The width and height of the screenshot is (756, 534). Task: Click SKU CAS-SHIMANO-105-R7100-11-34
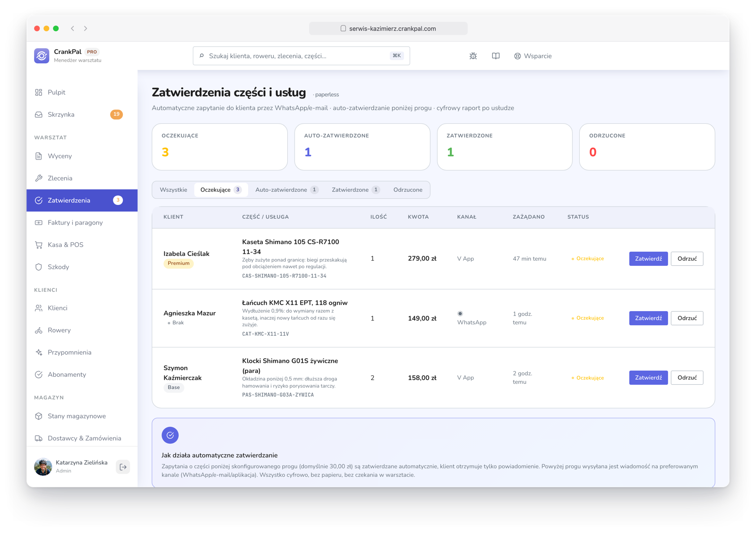[284, 276]
